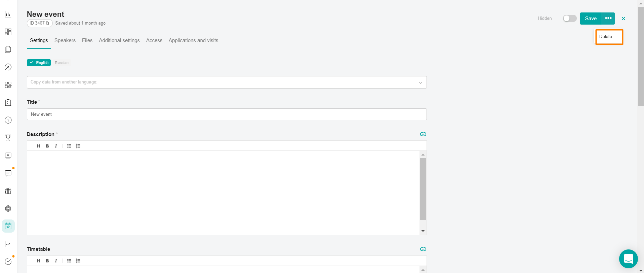Viewport: 644px width, 273px height.
Task: Open the rocket launch sidebar icon
Action: [x=8, y=67]
